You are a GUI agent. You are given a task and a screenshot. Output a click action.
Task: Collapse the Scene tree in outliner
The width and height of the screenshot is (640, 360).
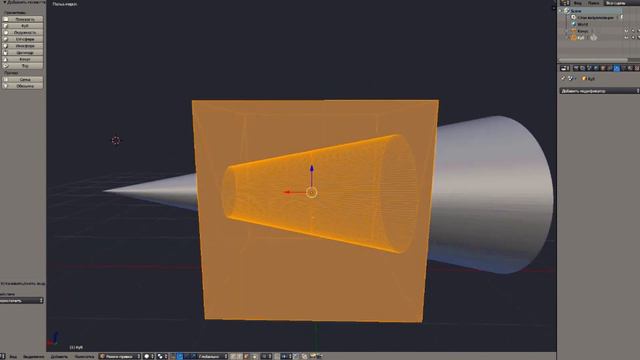tap(560, 11)
